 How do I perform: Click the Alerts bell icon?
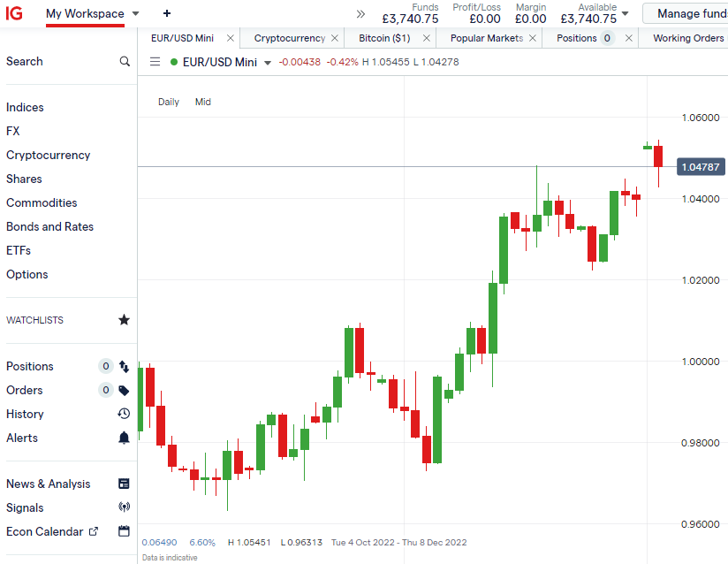124,438
